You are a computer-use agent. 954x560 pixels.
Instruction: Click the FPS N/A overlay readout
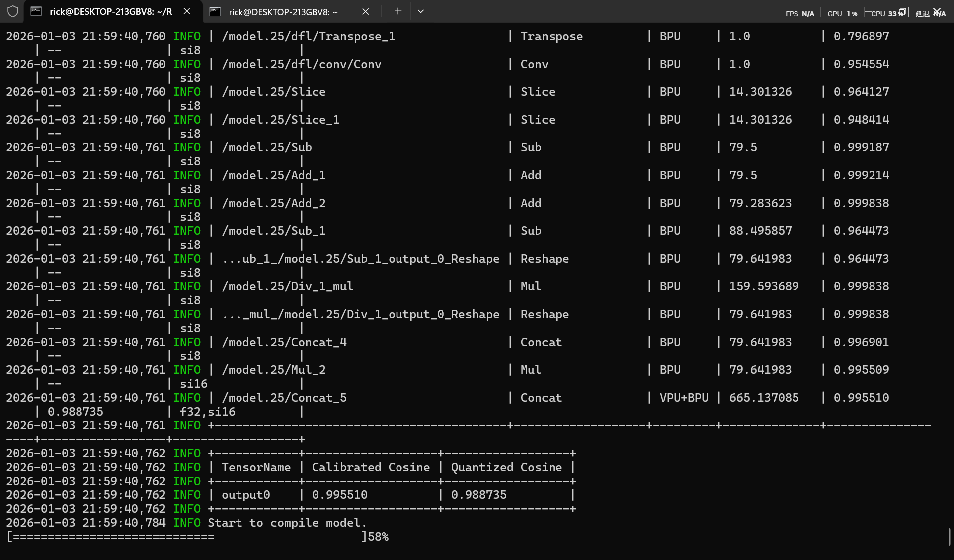[799, 13]
